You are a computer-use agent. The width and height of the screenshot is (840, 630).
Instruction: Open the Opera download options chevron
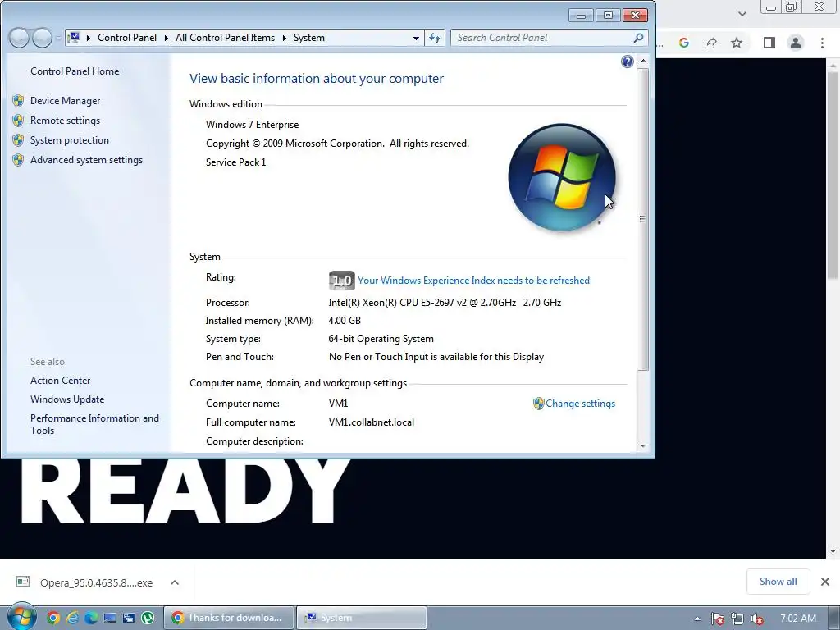pyautogui.click(x=175, y=582)
